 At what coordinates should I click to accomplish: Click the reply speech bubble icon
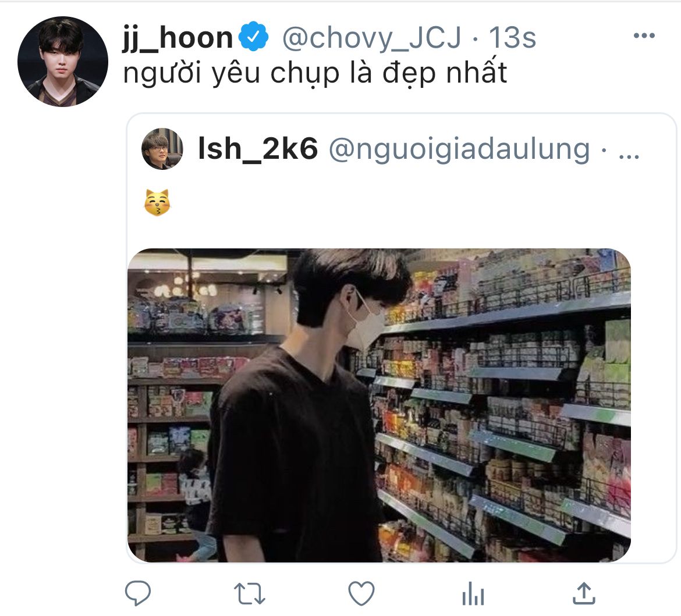tap(138, 593)
